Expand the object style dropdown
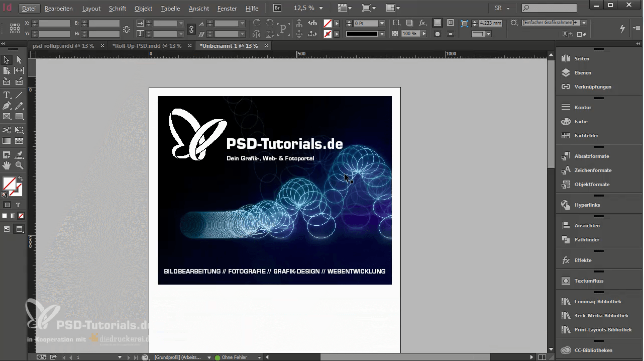The image size is (644, 361). pos(584,23)
